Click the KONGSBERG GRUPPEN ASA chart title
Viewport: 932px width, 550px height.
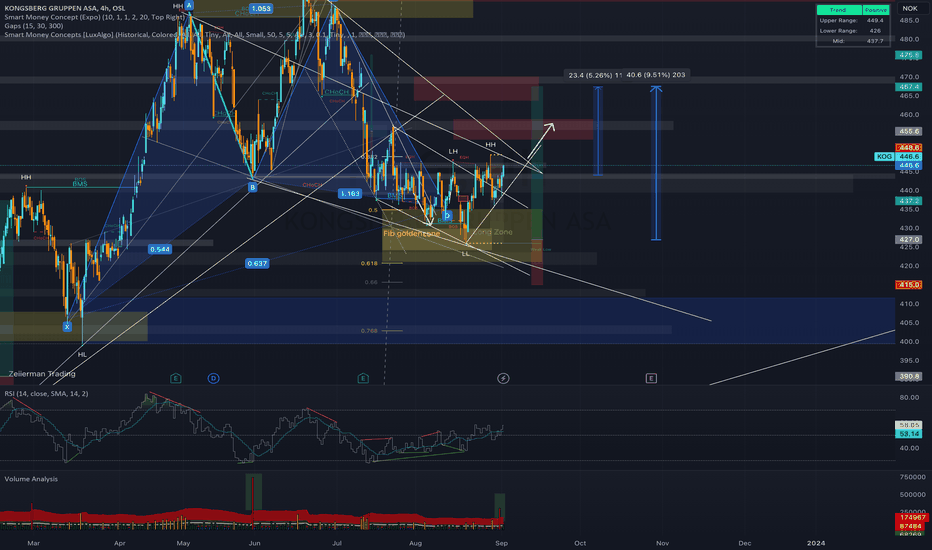[x=65, y=8]
